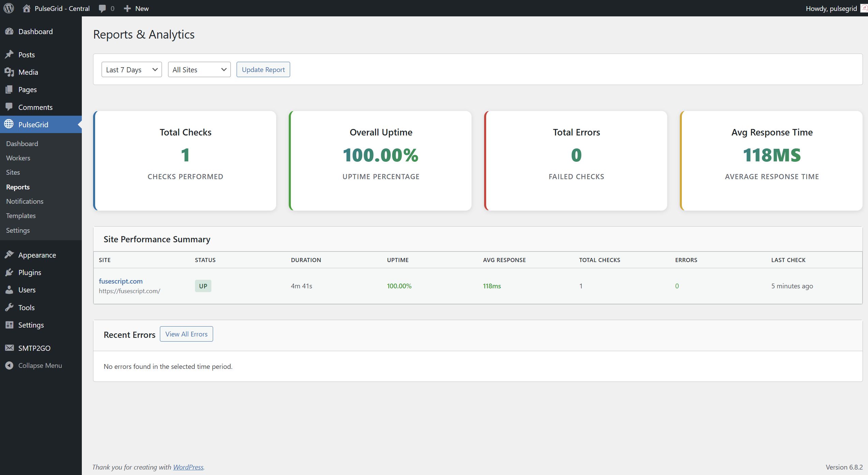
Task: Click the Posts pushpin icon
Action: click(x=9, y=55)
